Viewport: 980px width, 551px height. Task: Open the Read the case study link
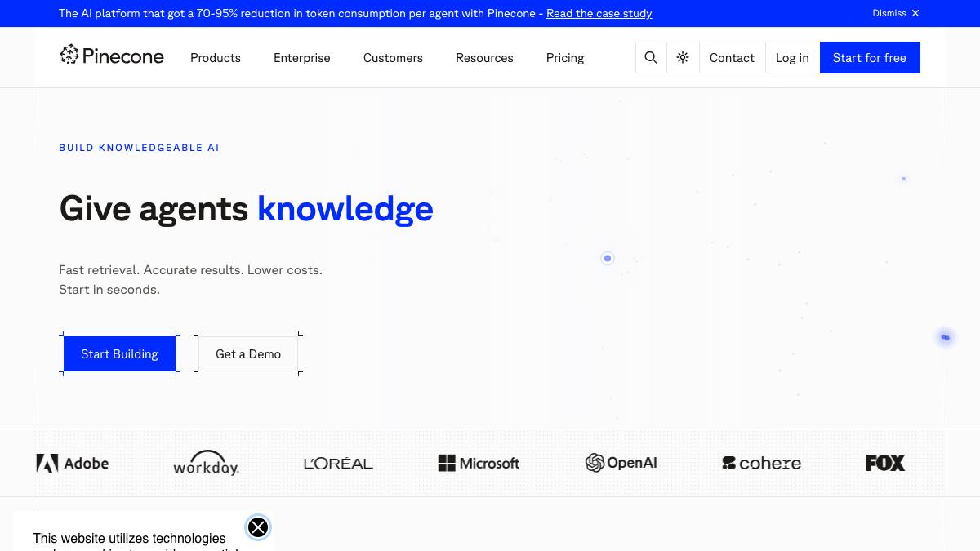click(x=599, y=13)
